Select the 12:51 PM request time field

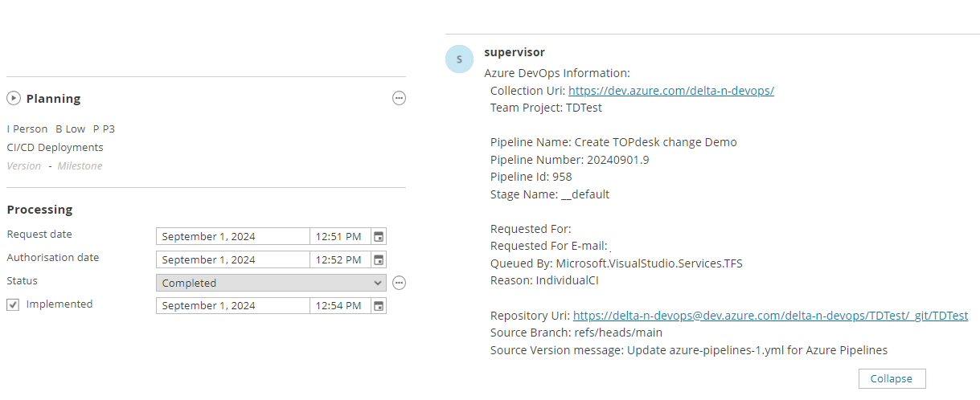pyautogui.click(x=339, y=237)
